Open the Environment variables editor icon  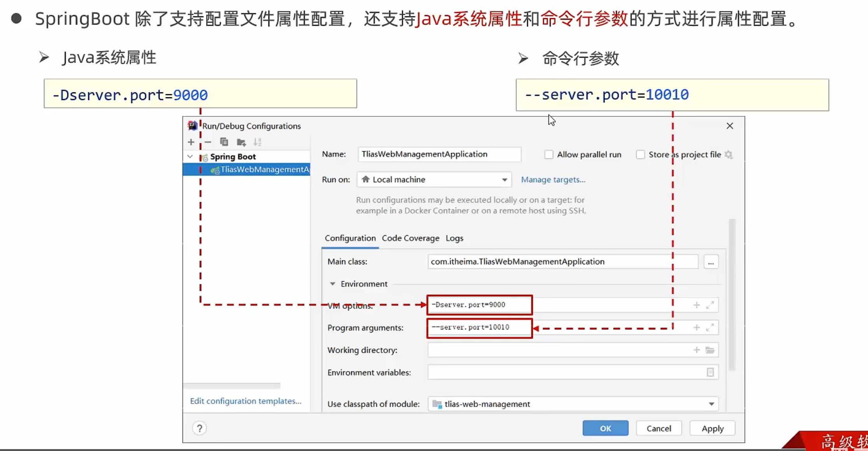coord(710,372)
